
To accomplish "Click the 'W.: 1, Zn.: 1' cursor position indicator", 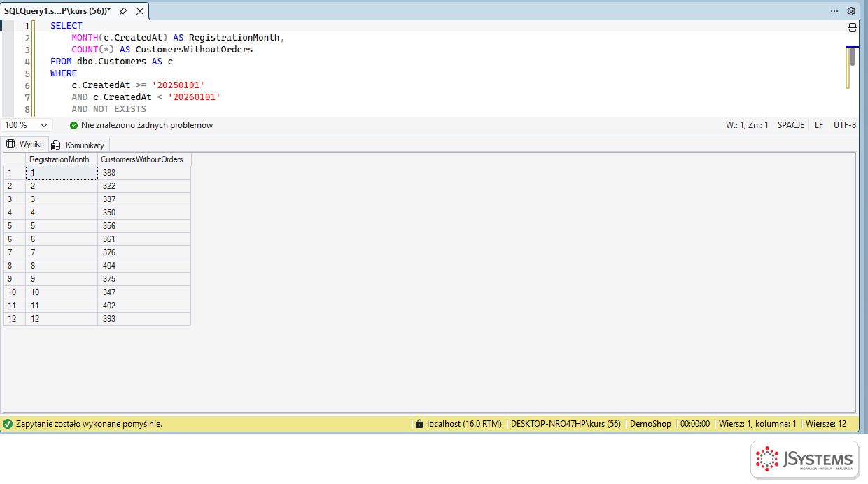I will click(x=747, y=125).
